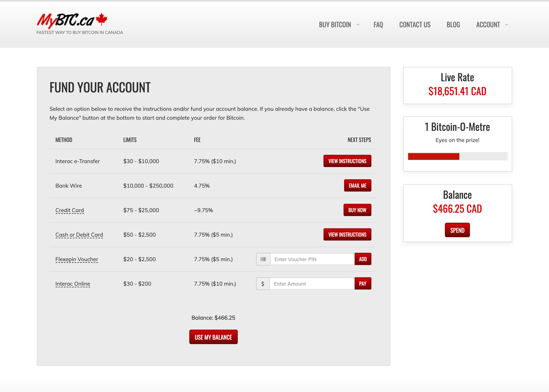This screenshot has height=392, width=549.
Task: Click the Enter Voucher PIN input field
Action: (x=312, y=259)
